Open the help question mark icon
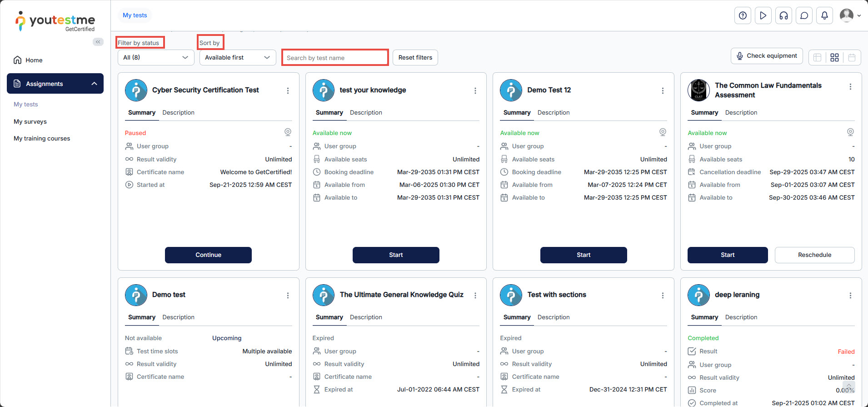Viewport: 868px width, 407px height. [x=743, y=15]
